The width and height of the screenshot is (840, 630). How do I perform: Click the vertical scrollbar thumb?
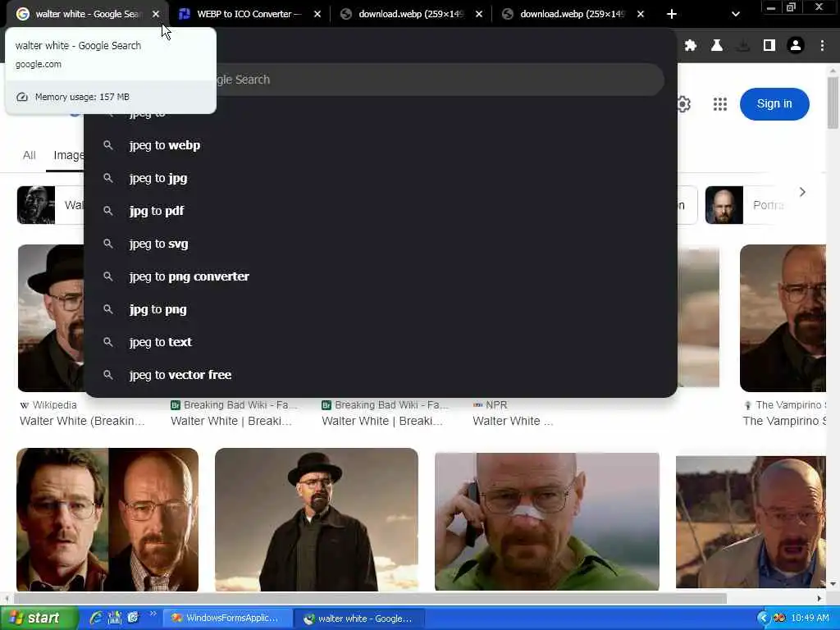click(x=833, y=103)
